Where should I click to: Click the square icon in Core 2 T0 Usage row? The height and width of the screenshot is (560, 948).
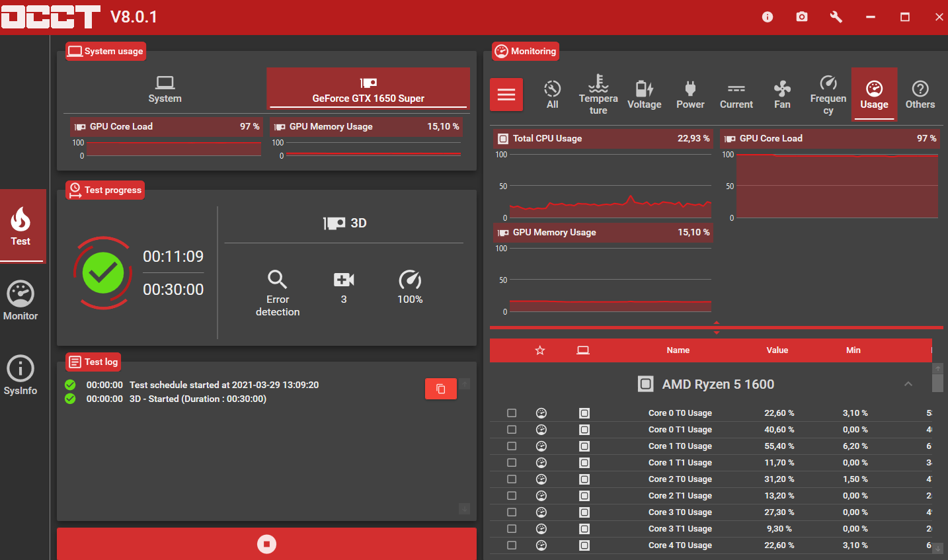pos(584,479)
